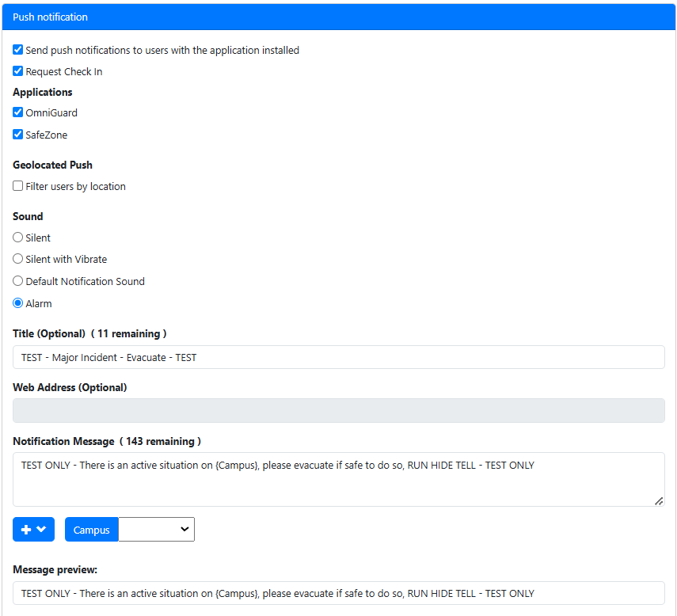The image size is (677, 616).
Task: Disable the SafeZone application checkbox
Action: click(x=18, y=135)
